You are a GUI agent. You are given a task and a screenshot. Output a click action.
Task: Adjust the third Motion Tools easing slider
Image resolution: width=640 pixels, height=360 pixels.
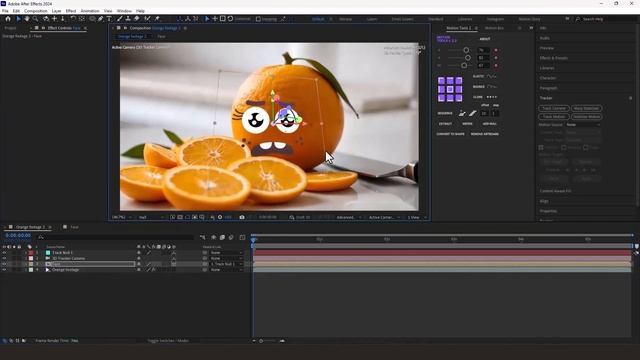click(464, 65)
